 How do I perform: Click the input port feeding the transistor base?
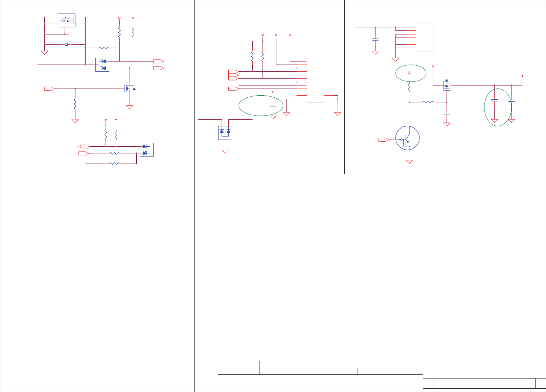point(384,140)
